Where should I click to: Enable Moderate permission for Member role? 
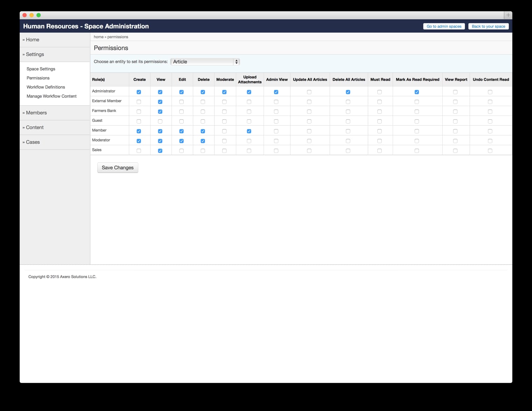pos(224,131)
